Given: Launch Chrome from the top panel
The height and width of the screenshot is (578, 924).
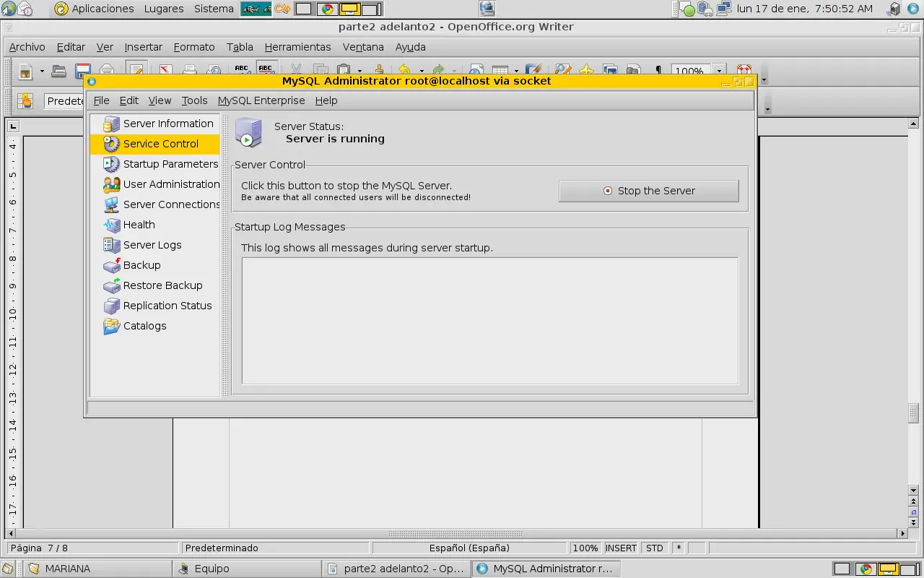Looking at the screenshot, I should 327,9.
